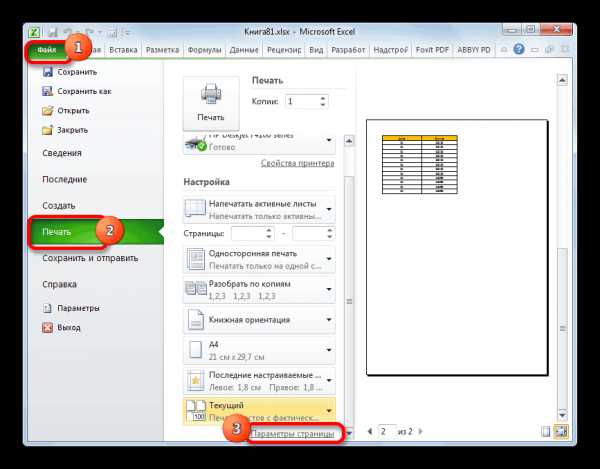Open the Справка section
Screen dimensions: 600x469
59,284
